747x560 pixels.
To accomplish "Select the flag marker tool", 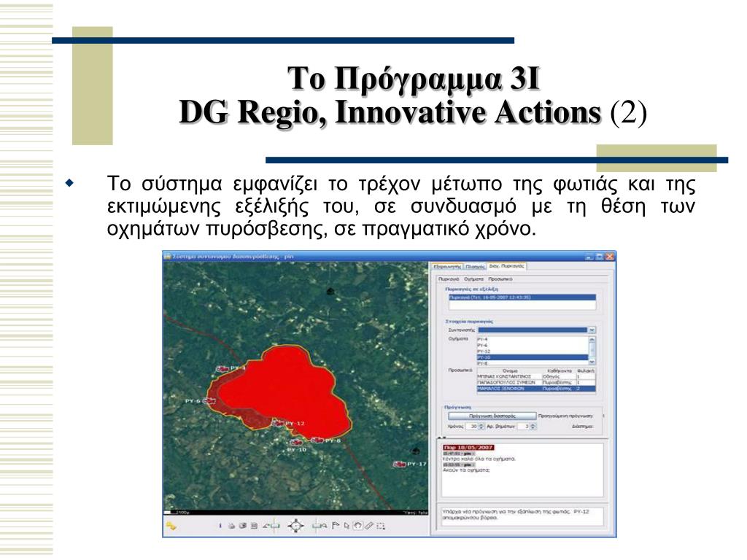I will pos(336,525).
